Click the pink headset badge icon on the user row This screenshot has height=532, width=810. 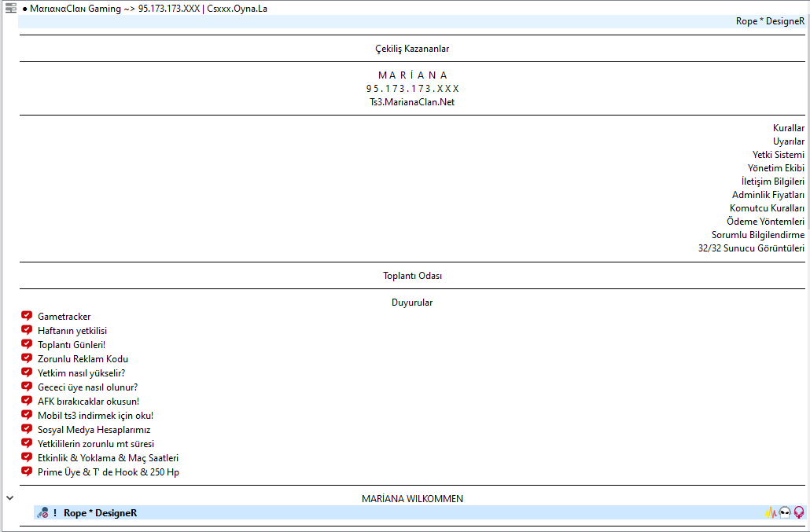pyautogui.click(x=799, y=512)
